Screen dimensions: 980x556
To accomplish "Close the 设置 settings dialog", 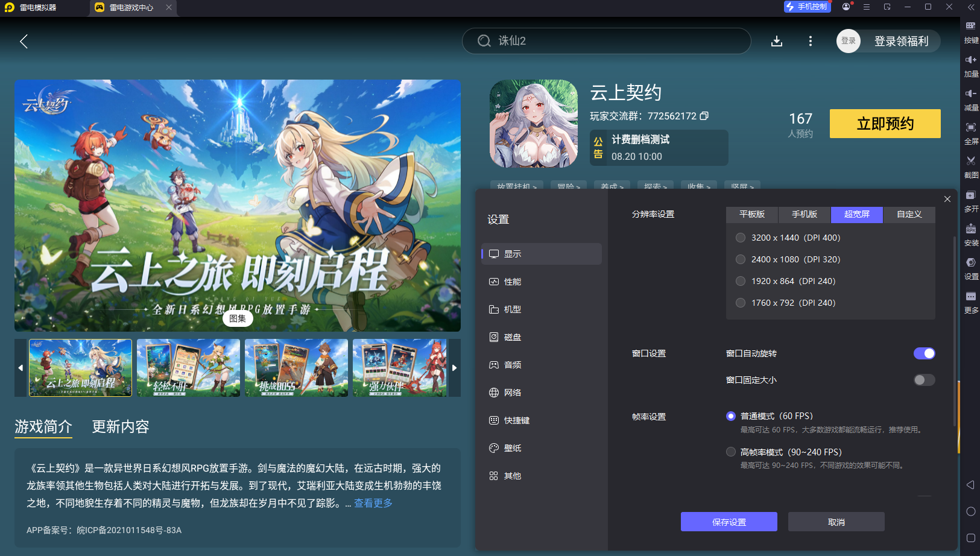I will coord(947,199).
